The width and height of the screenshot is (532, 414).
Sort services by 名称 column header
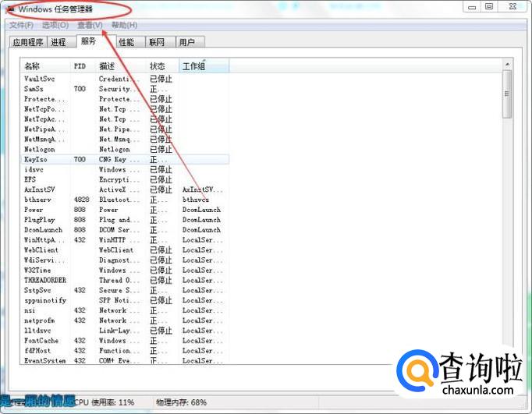[x=45, y=66]
